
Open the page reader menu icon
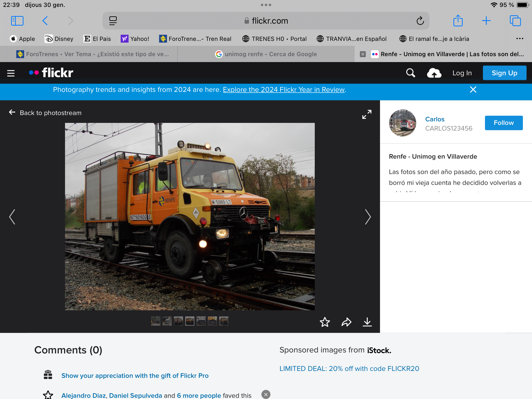coord(113,21)
